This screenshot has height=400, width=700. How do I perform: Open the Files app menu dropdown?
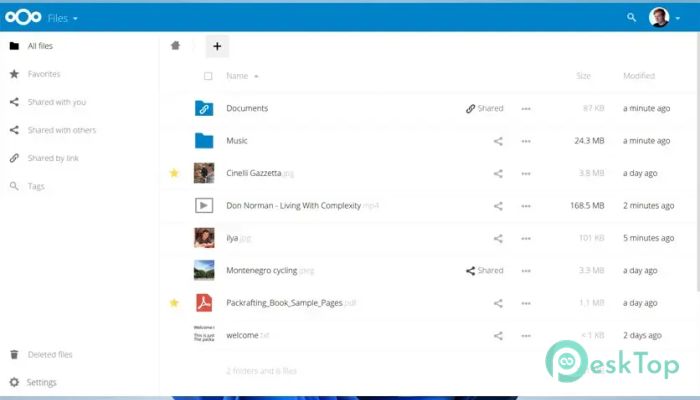coord(62,18)
